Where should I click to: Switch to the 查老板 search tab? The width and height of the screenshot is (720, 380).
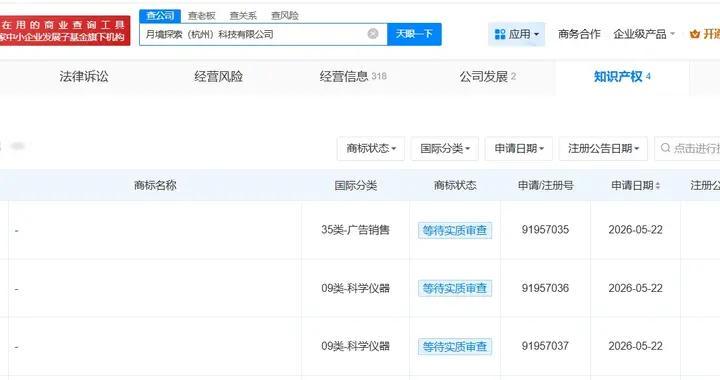(x=202, y=16)
